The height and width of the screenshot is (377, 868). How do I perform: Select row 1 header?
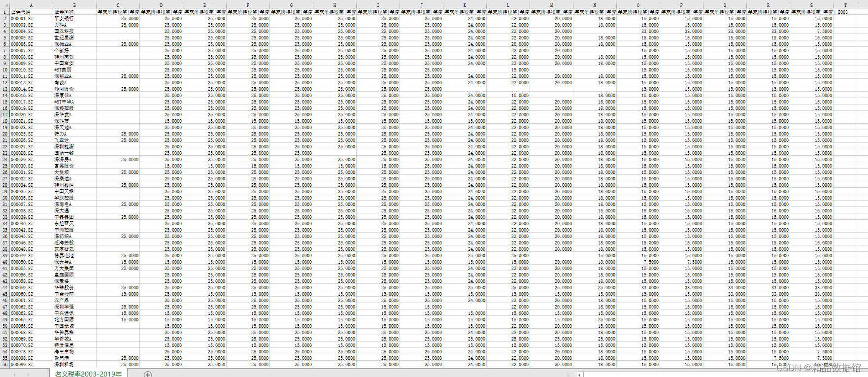pyautogui.click(x=5, y=12)
